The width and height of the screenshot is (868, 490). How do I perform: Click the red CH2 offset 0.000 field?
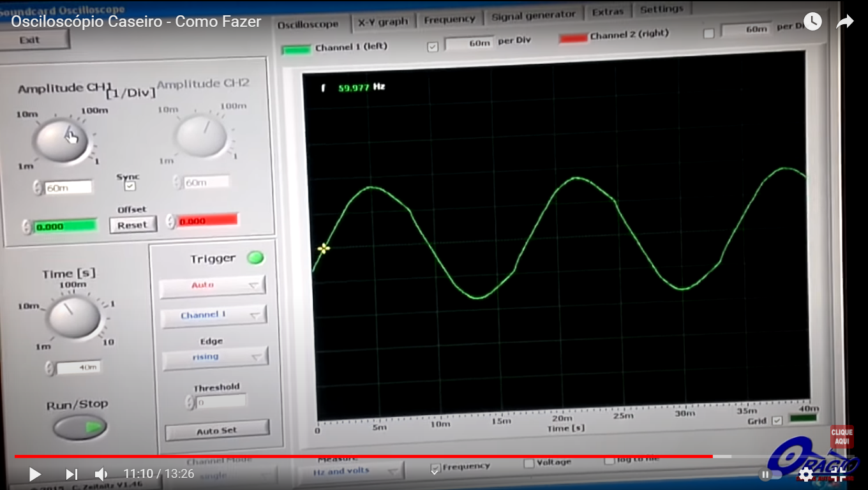tap(207, 221)
